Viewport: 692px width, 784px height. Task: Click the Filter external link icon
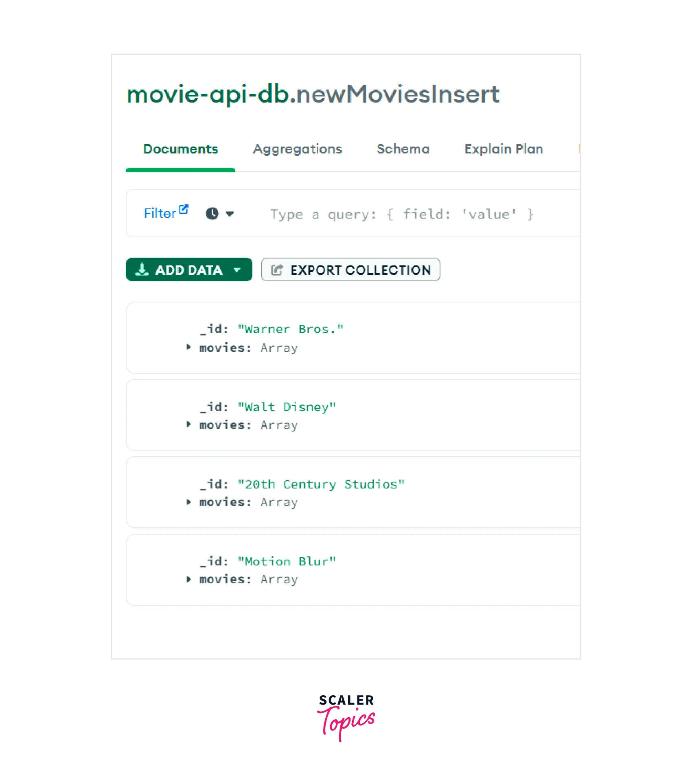(x=184, y=209)
